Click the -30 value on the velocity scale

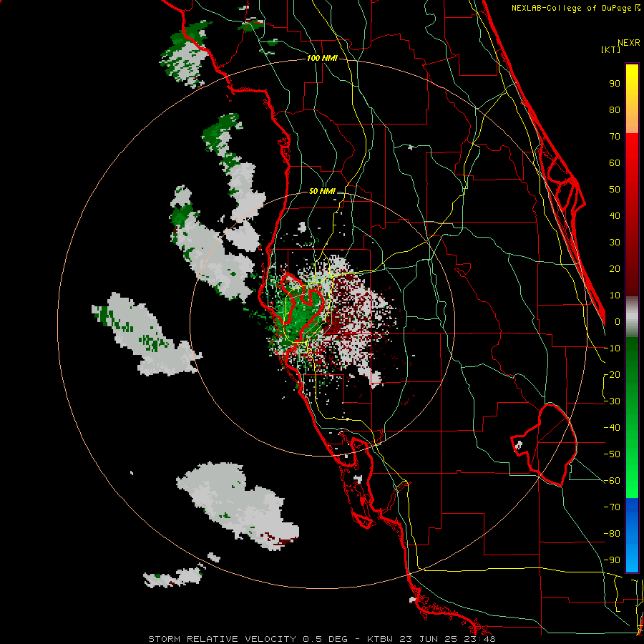612,401
